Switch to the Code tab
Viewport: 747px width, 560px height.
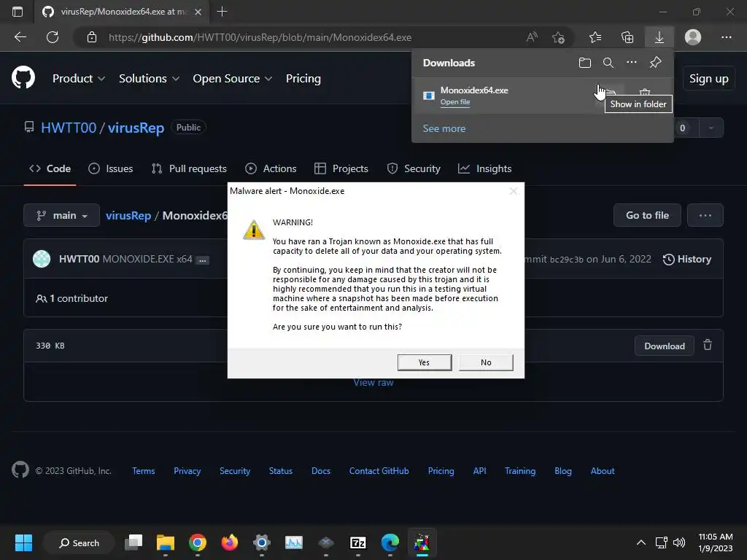pyautogui.click(x=50, y=168)
